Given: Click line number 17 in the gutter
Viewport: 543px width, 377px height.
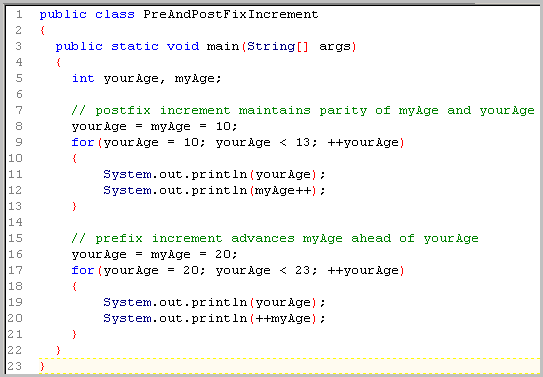Looking at the screenshot, I should [15, 270].
